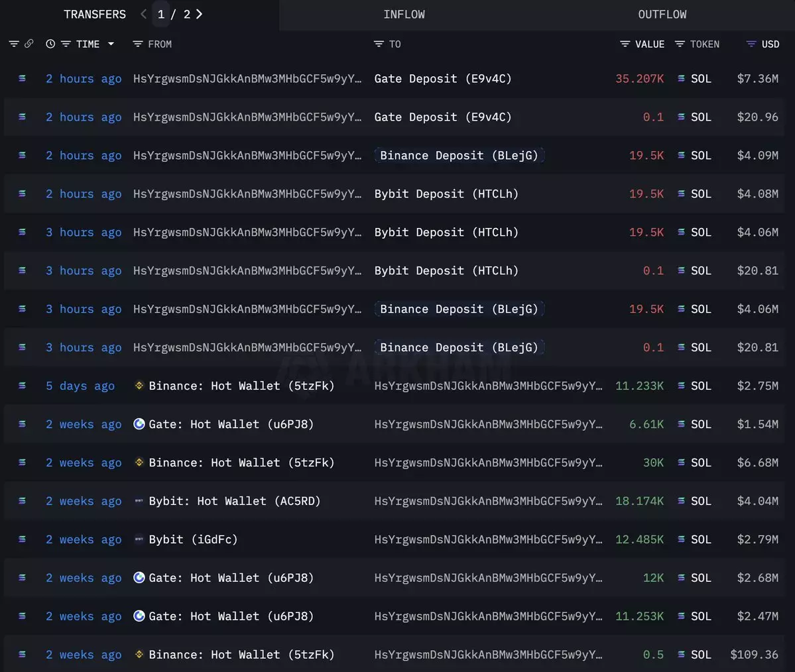Select the TRANSFERS tab
The width and height of the screenshot is (795, 672).
pos(95,15)
